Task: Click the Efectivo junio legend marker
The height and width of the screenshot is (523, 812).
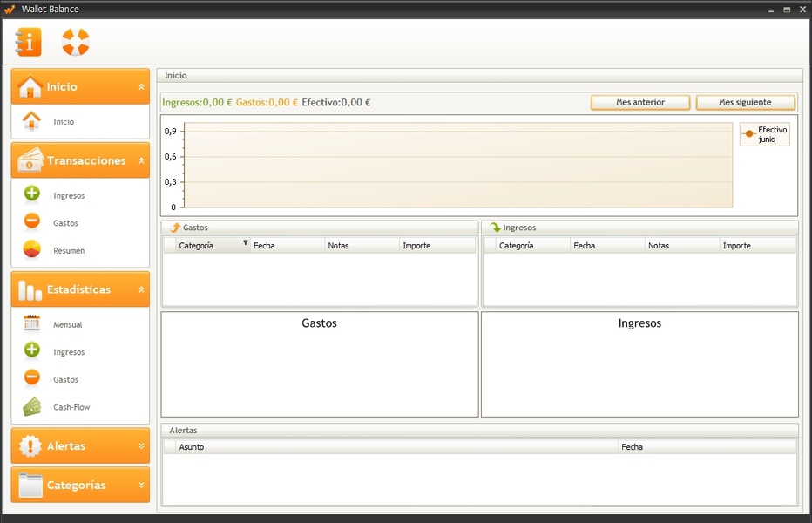Action: [x=748, y=134]
